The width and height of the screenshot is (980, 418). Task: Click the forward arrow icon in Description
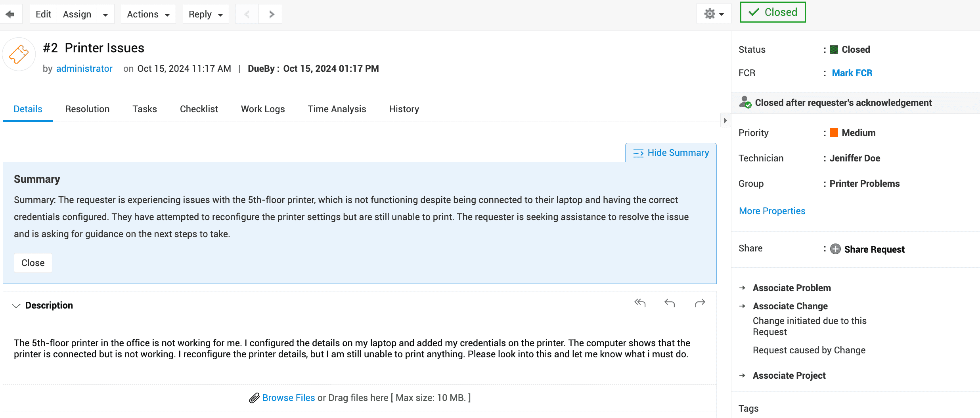[700, 303]
